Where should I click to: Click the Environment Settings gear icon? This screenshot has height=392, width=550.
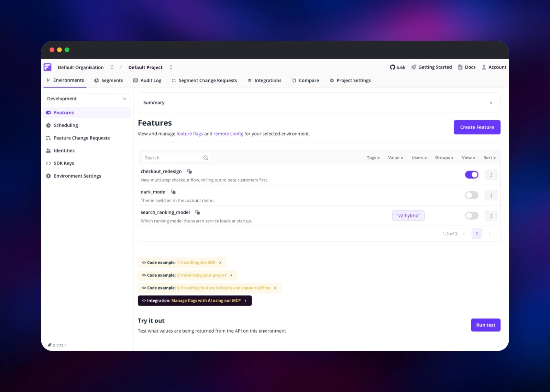(48, 176)
